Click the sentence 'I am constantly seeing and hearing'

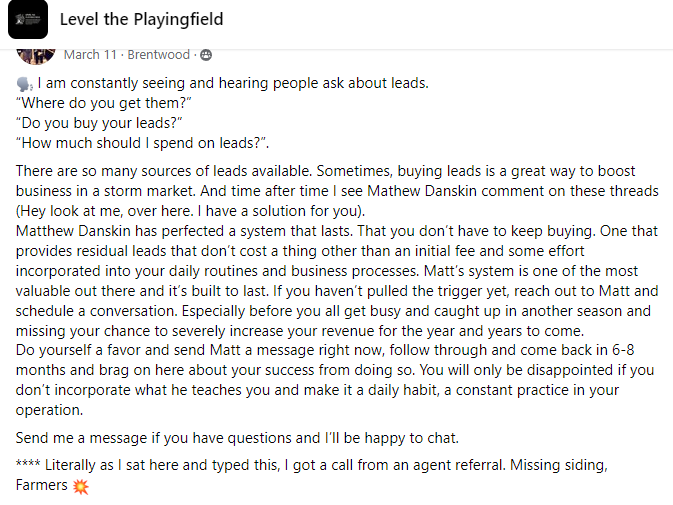[x=233, y=83]
